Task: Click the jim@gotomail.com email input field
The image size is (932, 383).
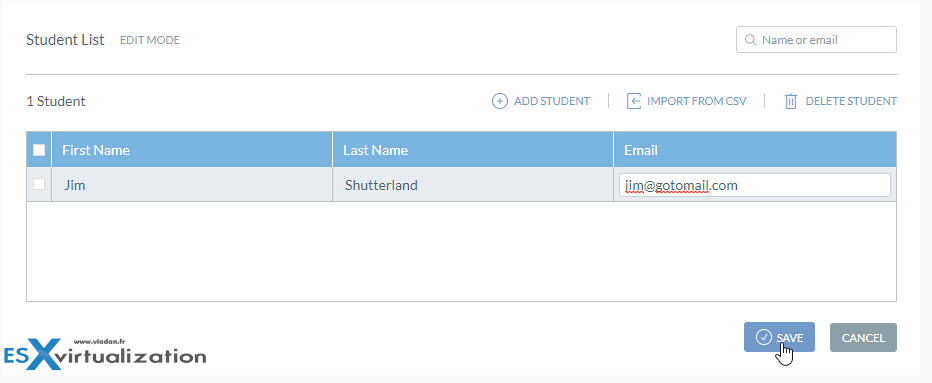Action: tap(754, 185)
